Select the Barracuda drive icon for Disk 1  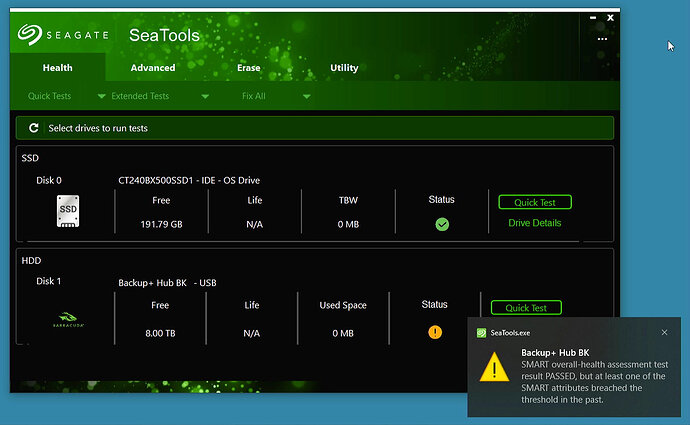pos(68,320)
